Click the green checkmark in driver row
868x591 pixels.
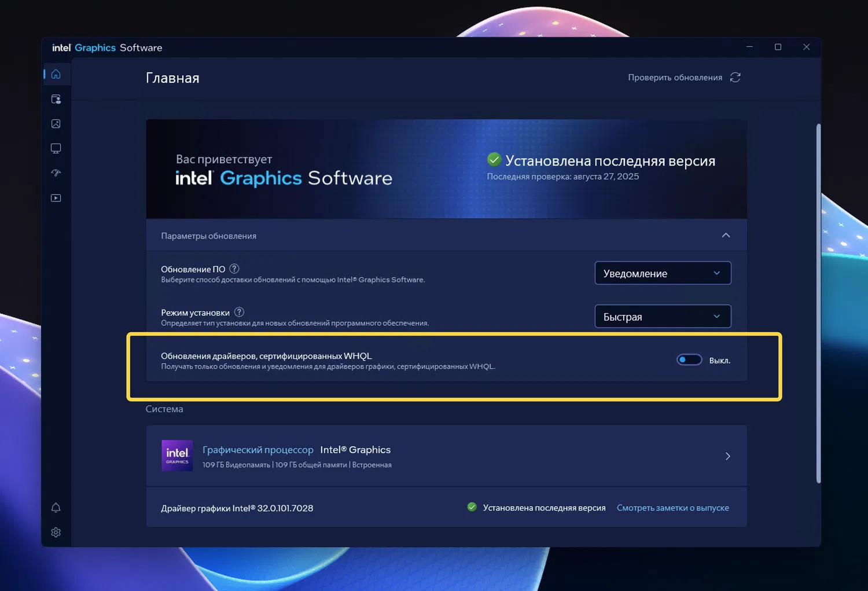pos(472,507)
